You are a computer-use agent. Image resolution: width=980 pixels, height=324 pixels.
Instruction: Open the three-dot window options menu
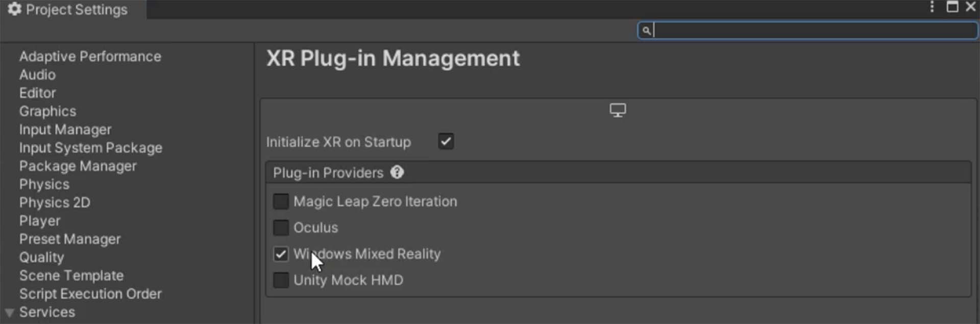[932, 7]
